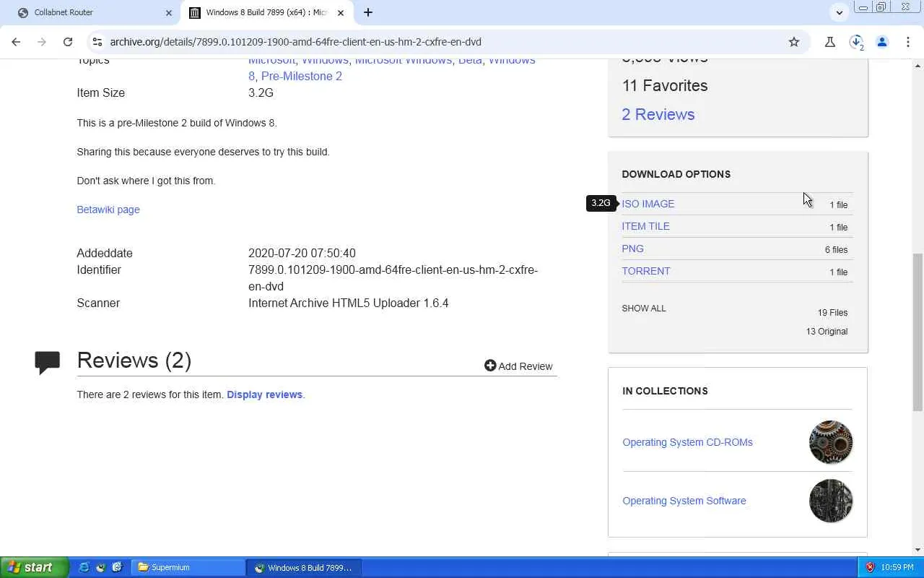Open a new browser tab

(x=368, y=12)
